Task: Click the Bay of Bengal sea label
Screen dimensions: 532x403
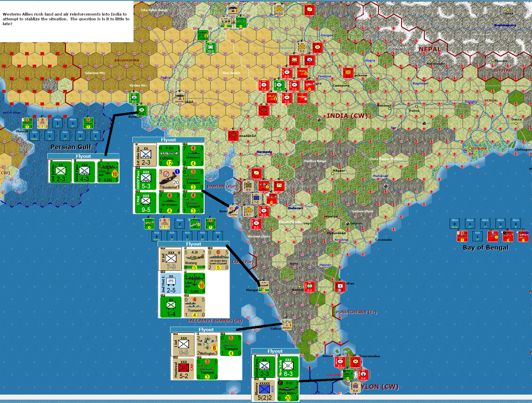Action: coord(486,248)
